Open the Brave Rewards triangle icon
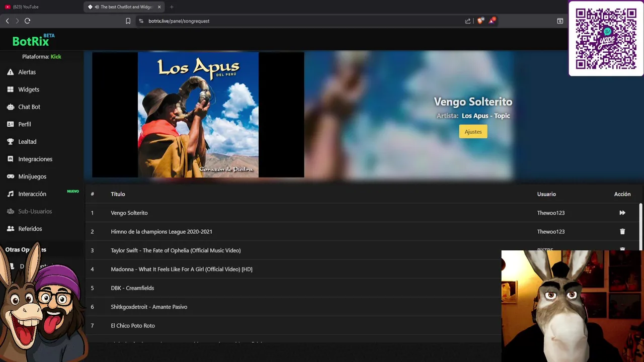644x362 pixels. (492, 21)
